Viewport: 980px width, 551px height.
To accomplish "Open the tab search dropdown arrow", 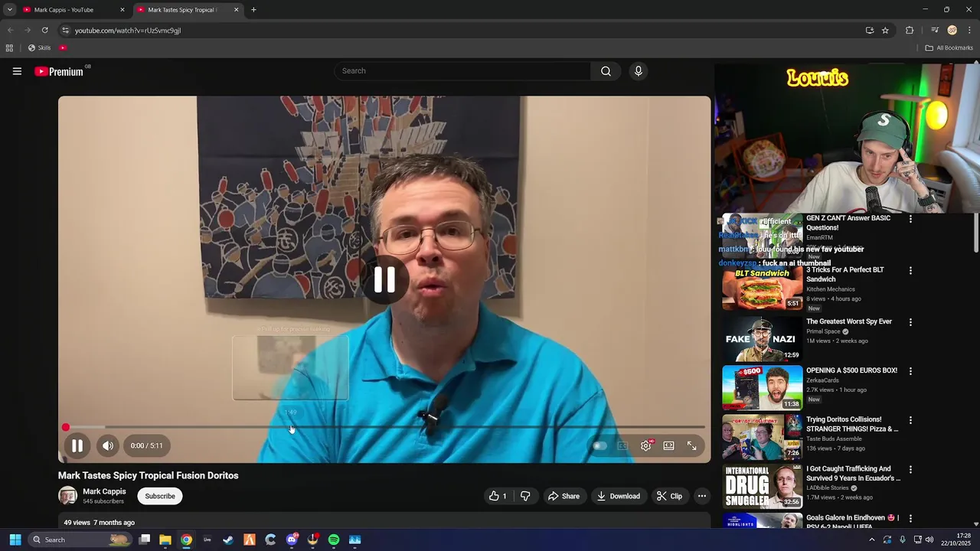I will pyautogui.click(x=9, y=10).
